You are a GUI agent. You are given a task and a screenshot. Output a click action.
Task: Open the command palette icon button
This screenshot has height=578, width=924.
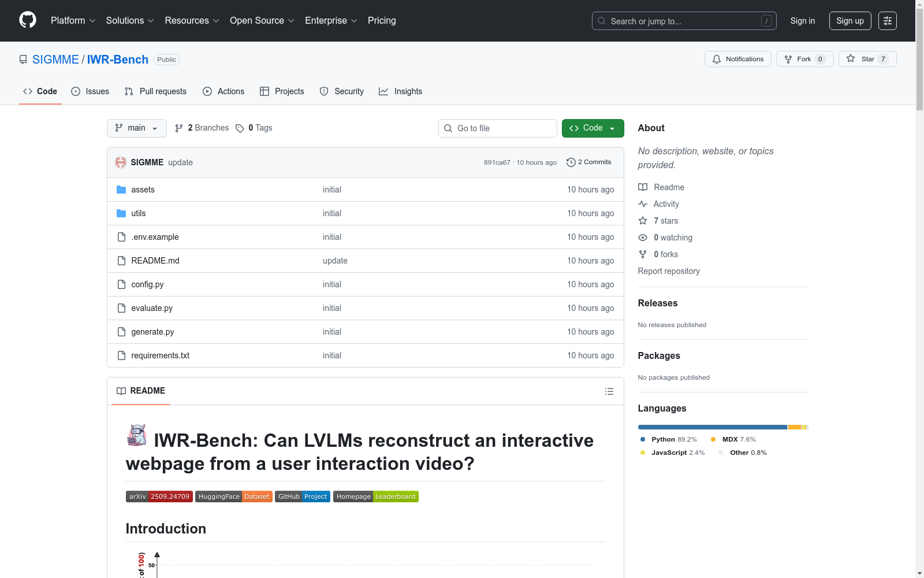[x=887, y=21]
